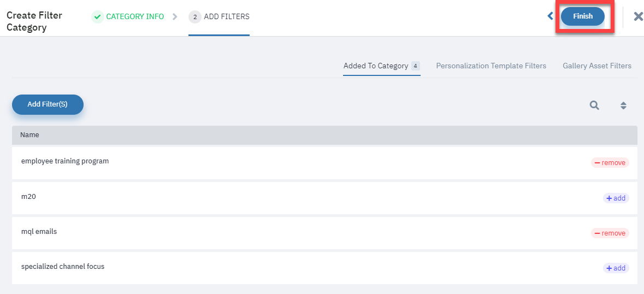The height and width of the screenshot is (294, 644).
Task: Select the ADD FILTERS step label
Action: click(x=227, y=17)
